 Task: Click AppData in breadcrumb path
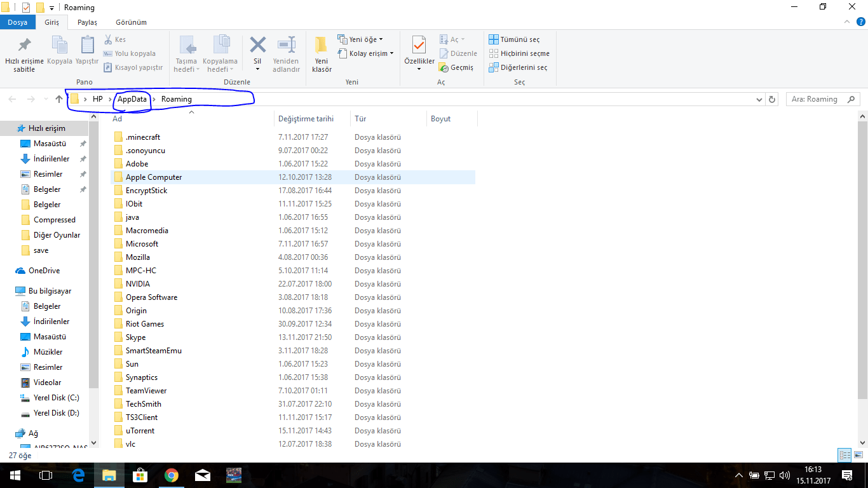[132, 99]
